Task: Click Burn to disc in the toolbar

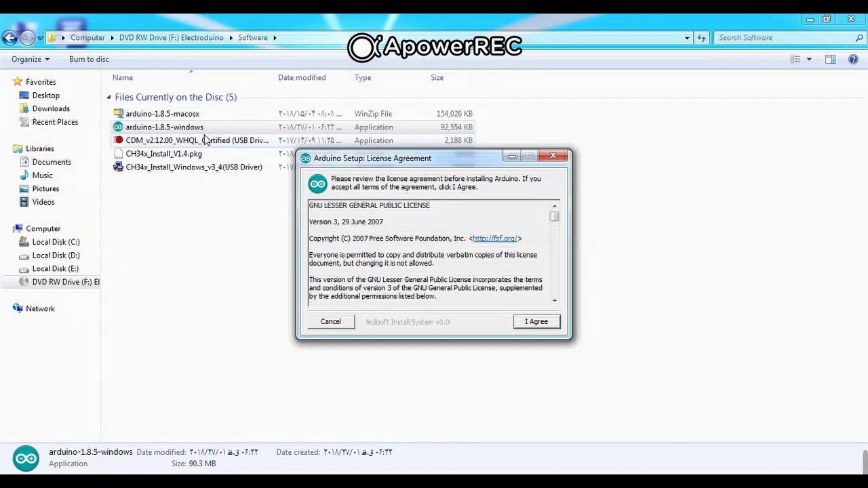Action: point(89,60)
